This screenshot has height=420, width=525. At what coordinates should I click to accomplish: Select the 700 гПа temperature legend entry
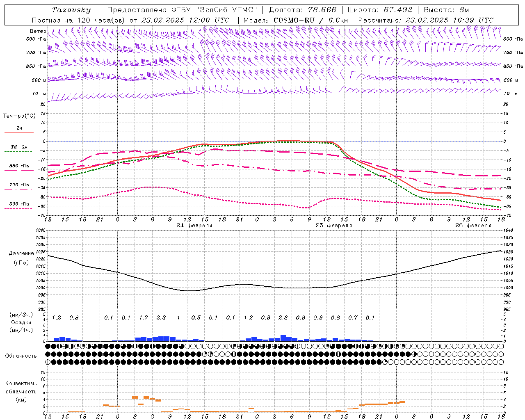click(19, 185)
